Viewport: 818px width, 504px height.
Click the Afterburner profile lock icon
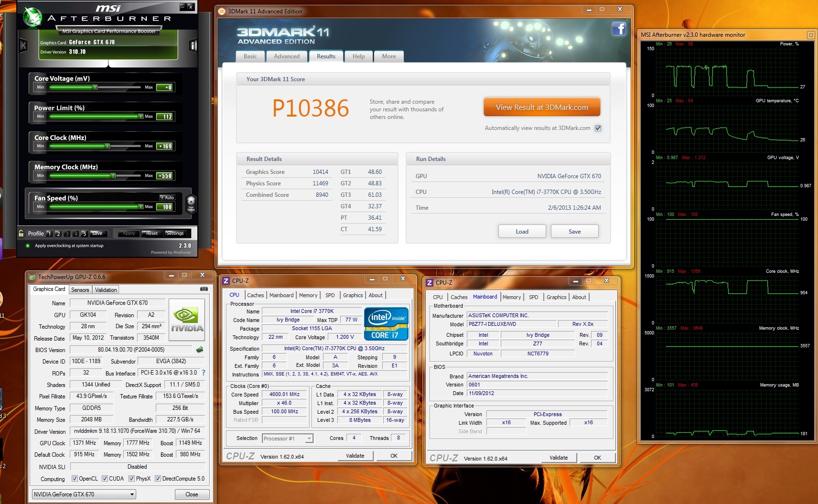click(x=21, y=233)
